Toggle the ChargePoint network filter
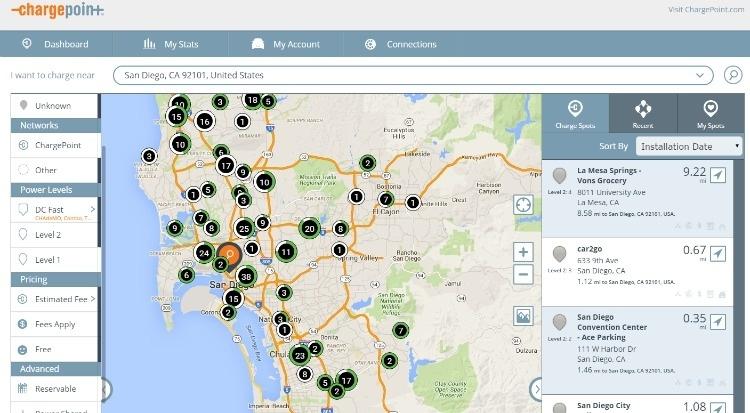The image size is (750, 413). (55, 145)
